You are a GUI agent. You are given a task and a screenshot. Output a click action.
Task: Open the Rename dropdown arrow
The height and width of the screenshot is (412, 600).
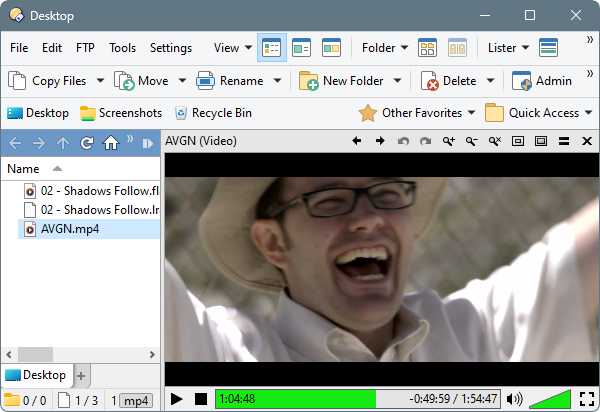coord(277,81)
